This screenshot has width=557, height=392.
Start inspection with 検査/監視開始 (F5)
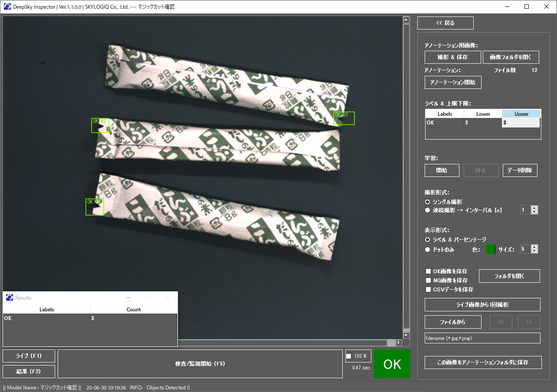tap(200, 364)
